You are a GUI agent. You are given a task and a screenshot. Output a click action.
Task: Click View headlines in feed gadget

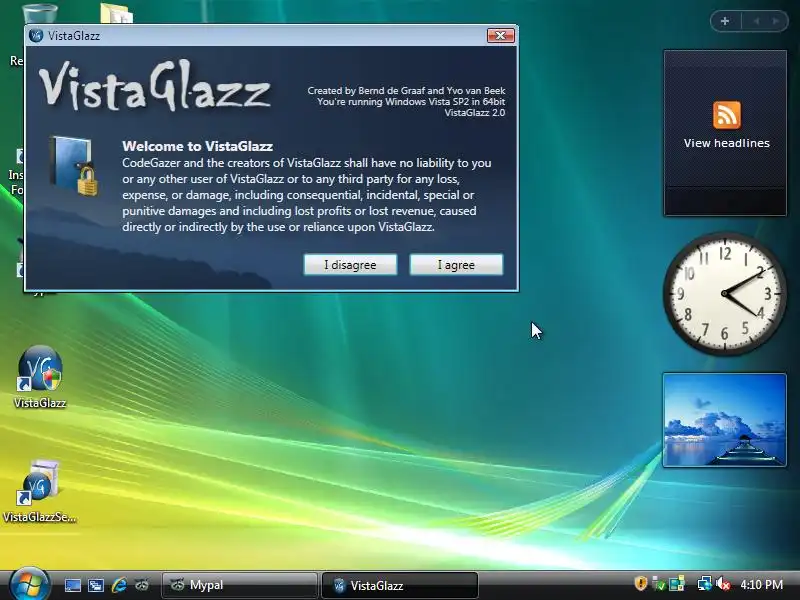point(727,143)
